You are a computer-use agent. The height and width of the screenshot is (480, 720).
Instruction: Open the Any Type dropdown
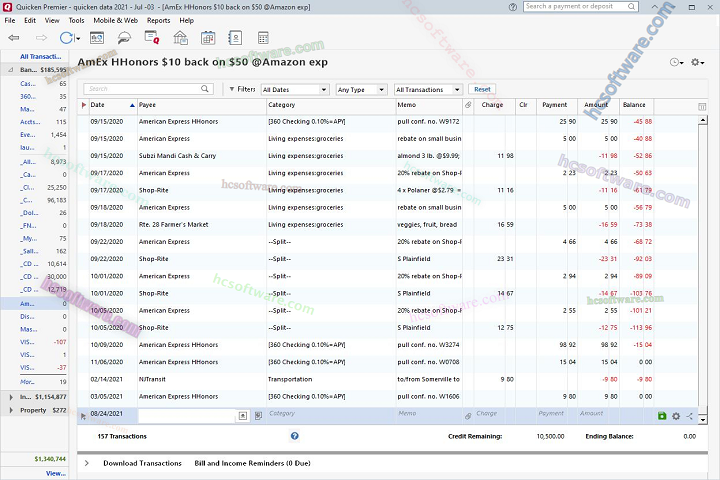(361, 90)
